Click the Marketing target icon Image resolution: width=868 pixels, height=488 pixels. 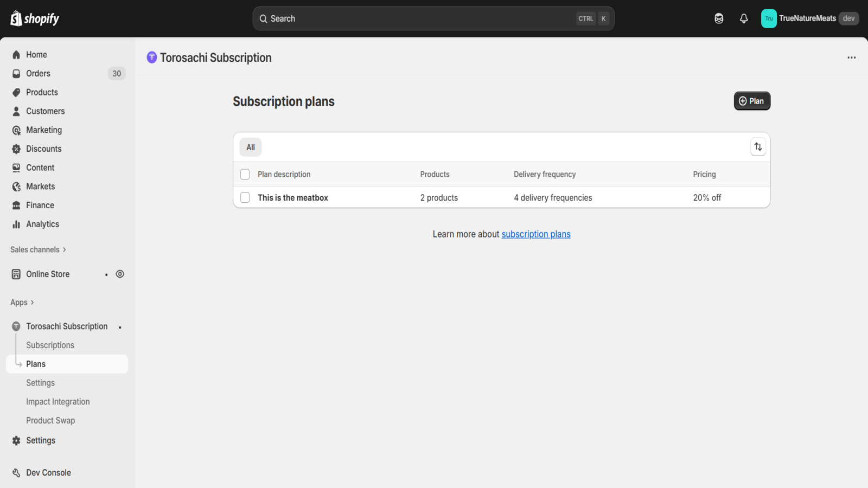pyautogui.click(x=16, y=130)
